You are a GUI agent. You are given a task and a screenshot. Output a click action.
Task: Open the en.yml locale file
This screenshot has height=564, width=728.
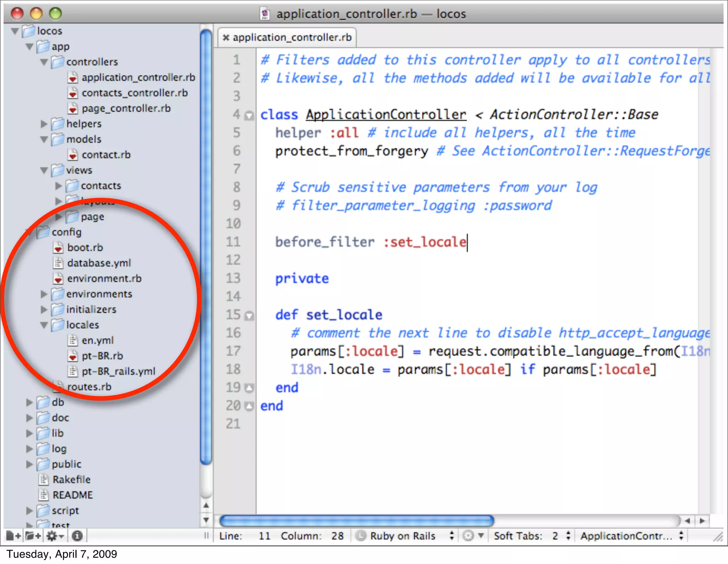click(x=97, y=340)
